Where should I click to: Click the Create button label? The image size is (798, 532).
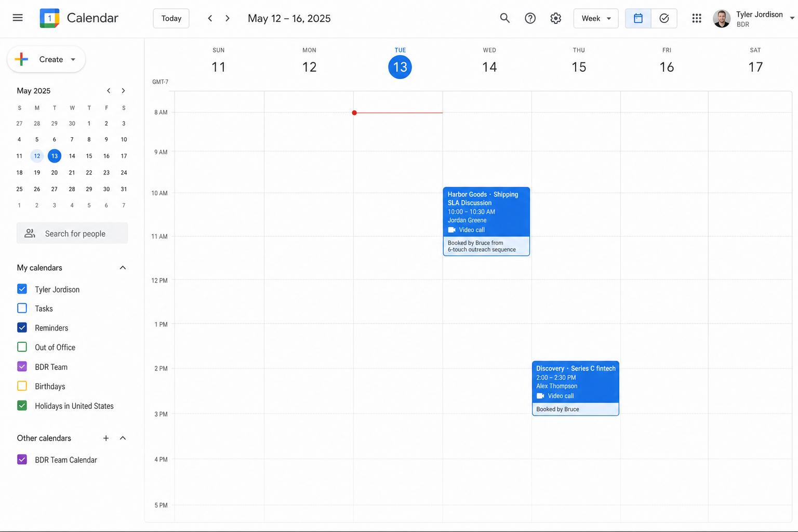(51, 59)
